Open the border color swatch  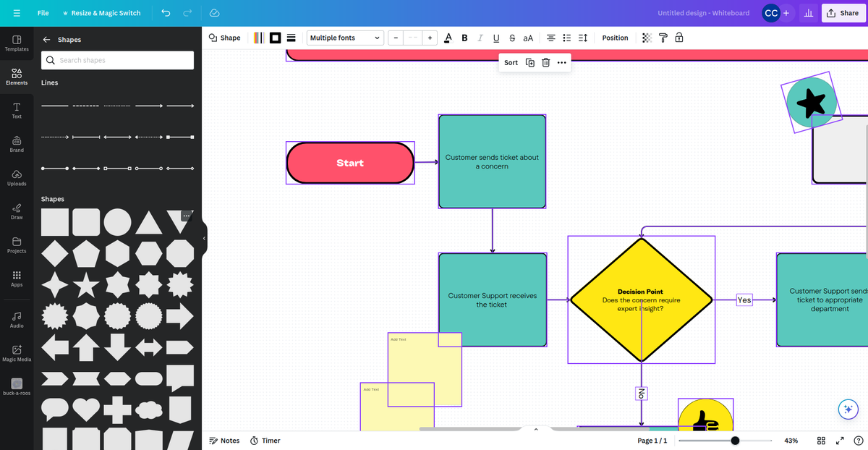(275, 38)
